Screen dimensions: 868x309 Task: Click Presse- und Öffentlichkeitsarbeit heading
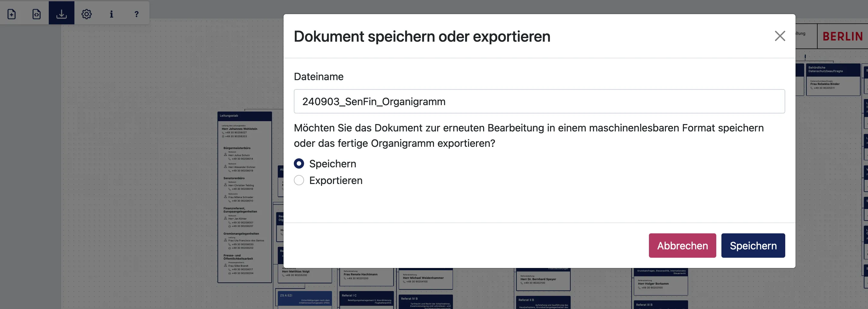[x=238, y=257]
